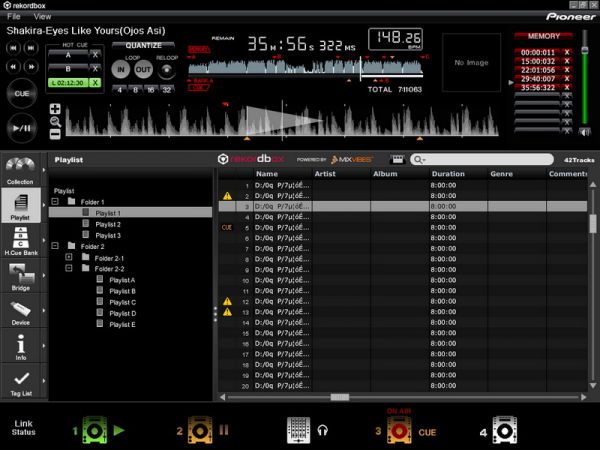Viewport: 600px width, 450px height.
Task: Select the Playlist sidebar icon
Action: [20, 205]
